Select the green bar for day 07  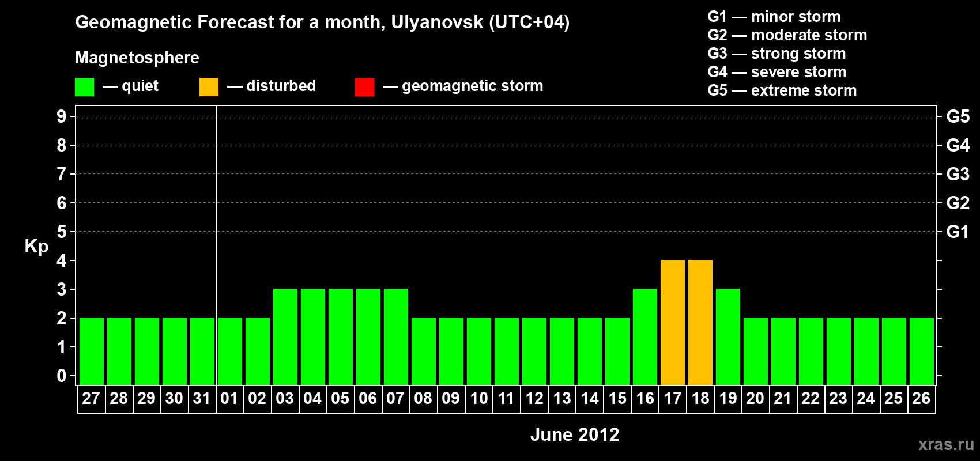click(396, 337)
